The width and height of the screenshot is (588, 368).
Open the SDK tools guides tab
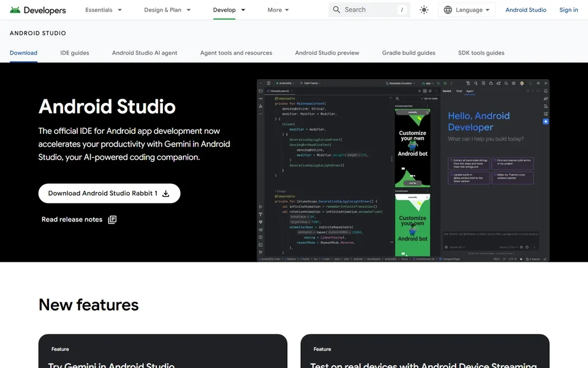click(481, 53)
